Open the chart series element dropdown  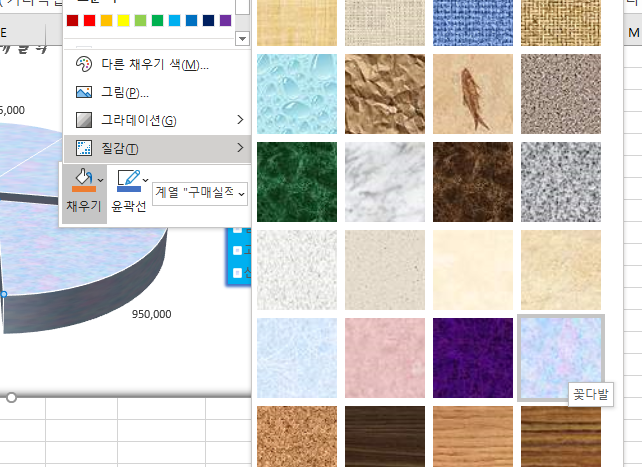pos(200,190)
